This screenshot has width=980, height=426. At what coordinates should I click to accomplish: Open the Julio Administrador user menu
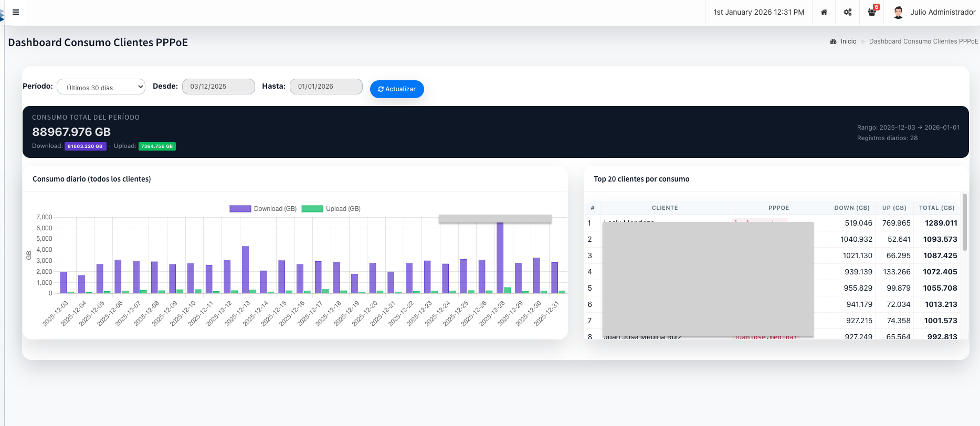(x=942, y=12)
